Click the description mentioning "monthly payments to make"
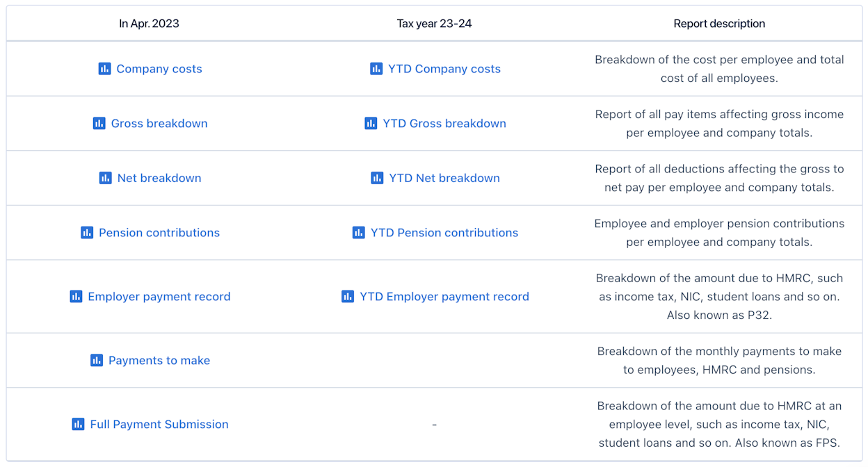 pyautogui.click(x=719, y=360)
